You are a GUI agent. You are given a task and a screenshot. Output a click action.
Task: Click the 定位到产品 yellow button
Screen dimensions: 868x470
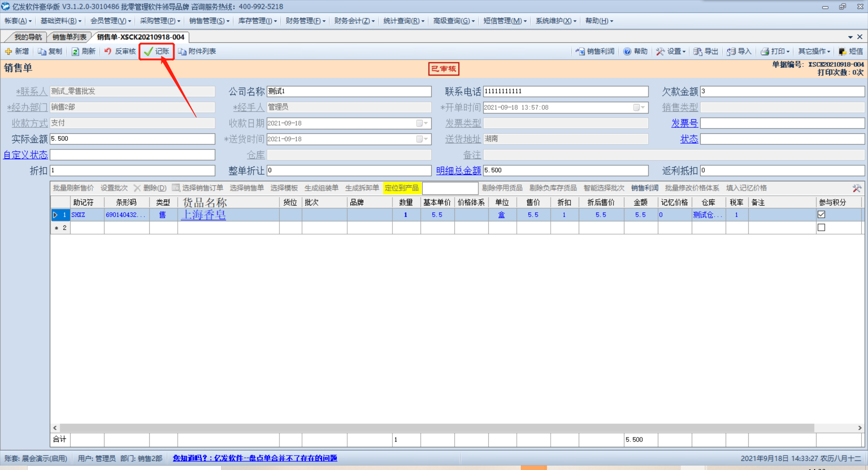point(401,188)
